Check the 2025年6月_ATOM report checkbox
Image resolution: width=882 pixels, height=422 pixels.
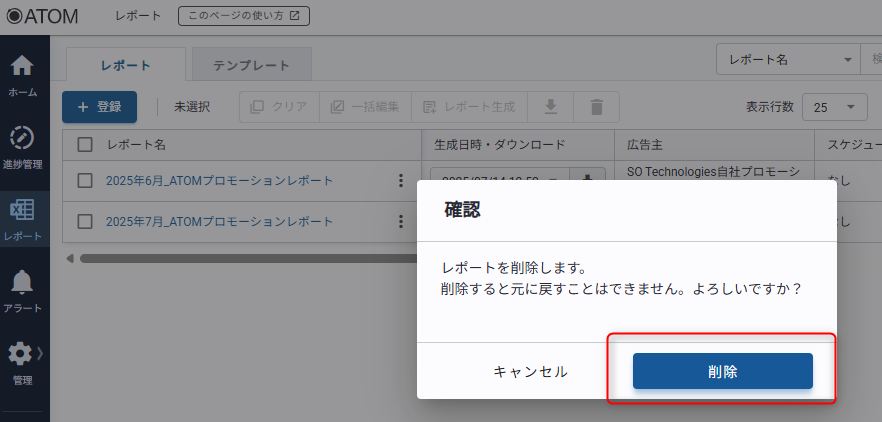click(85, 181)
